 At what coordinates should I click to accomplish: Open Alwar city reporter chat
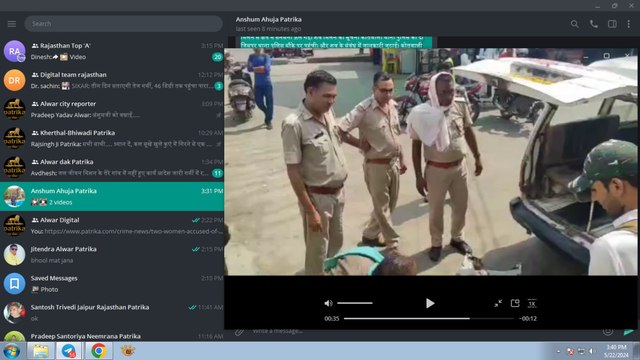tap(112, 109)
